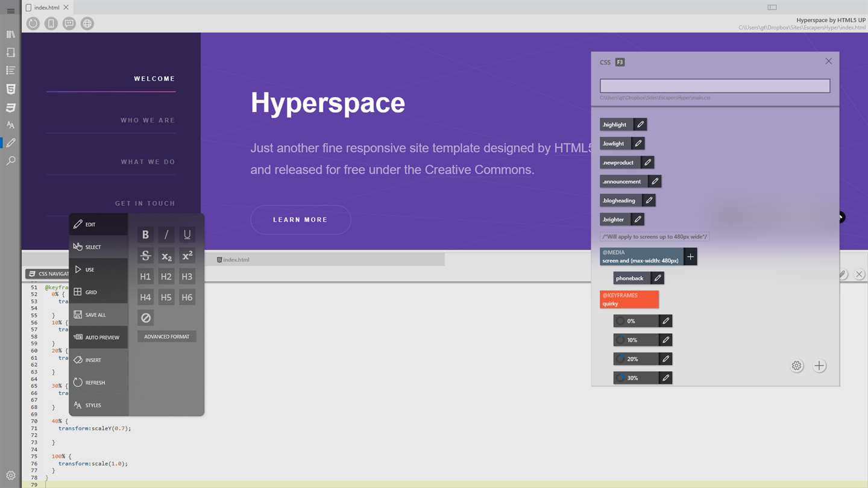Go to WHAT WE DO nav link

[148, 162]
